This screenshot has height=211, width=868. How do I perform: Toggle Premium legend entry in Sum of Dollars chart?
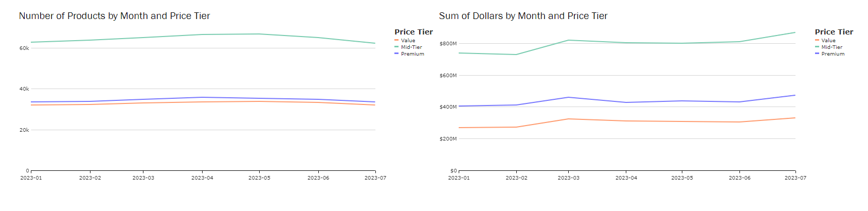833,54
